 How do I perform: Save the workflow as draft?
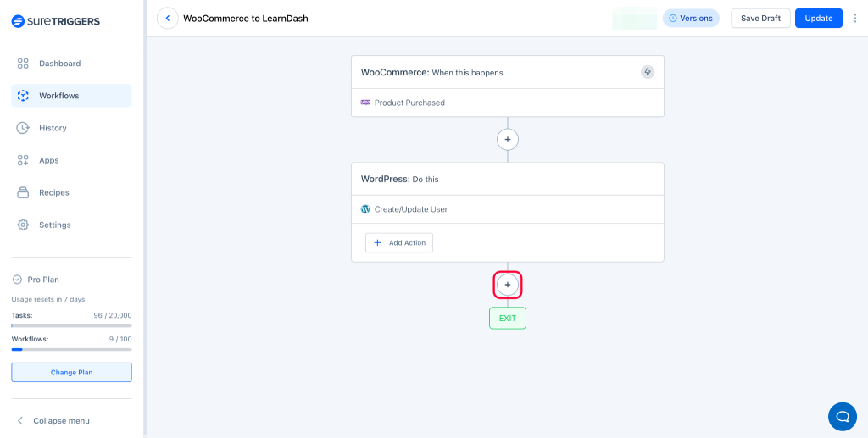(x=760, y=19)
